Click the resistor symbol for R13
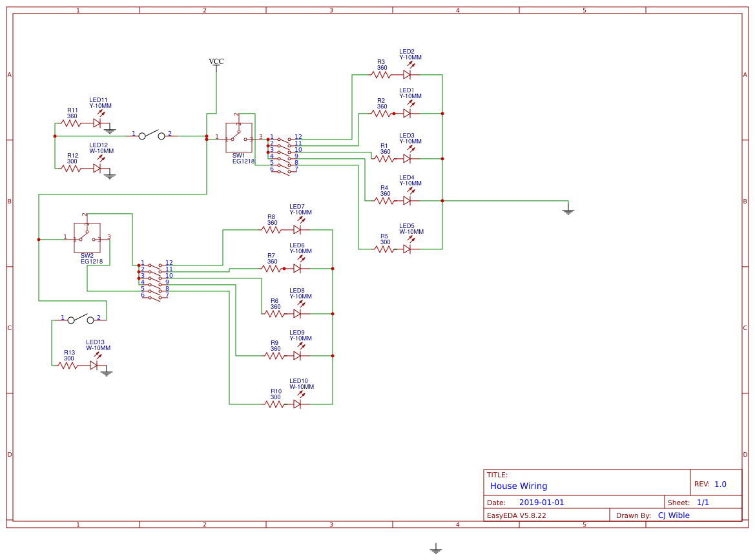 (x=68, y=364)
